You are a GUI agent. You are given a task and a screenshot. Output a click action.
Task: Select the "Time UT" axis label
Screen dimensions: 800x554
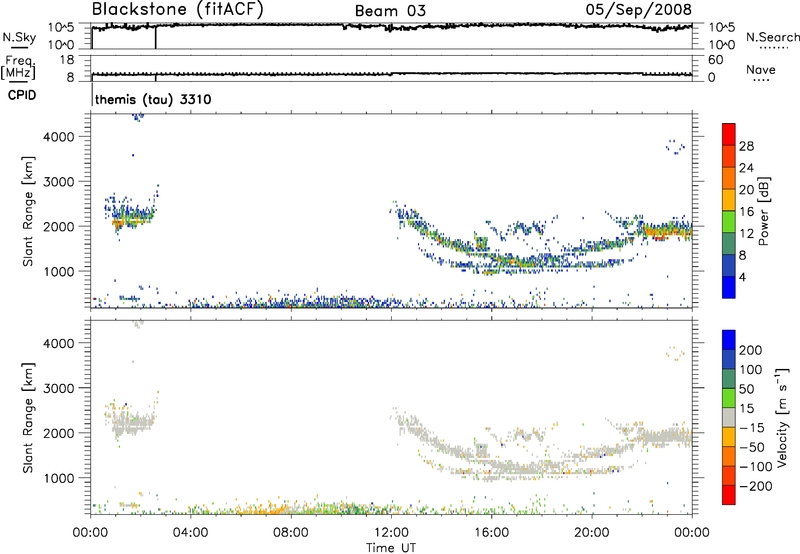391,548
